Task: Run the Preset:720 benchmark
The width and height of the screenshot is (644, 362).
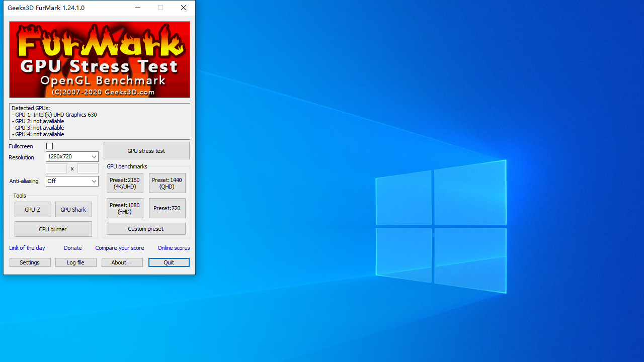Action: click(167, 208)
